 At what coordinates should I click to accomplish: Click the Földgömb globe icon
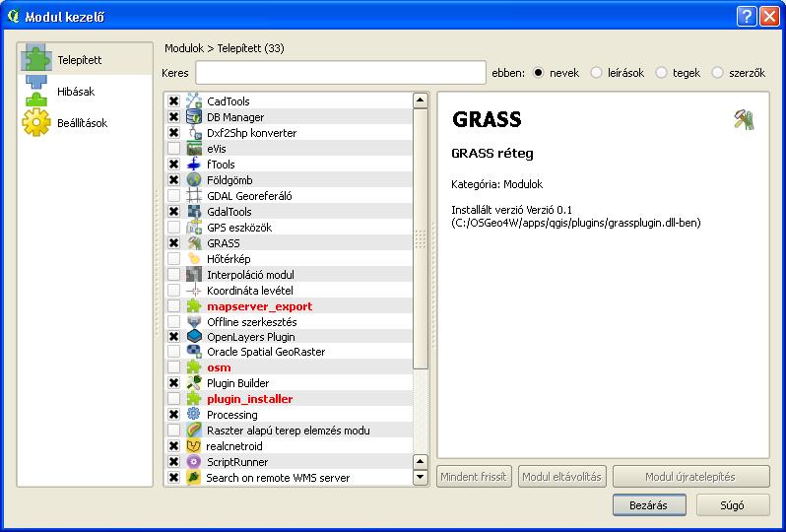tap(194, 180)
